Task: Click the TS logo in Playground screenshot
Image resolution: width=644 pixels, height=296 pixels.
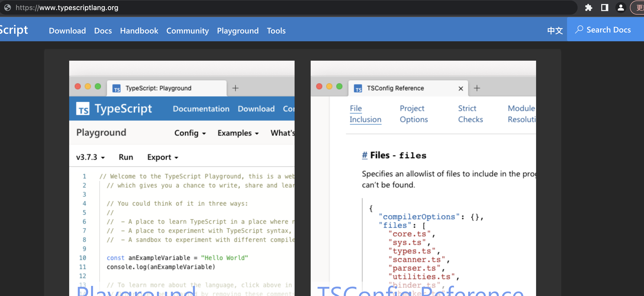Action: coord(83,109)
